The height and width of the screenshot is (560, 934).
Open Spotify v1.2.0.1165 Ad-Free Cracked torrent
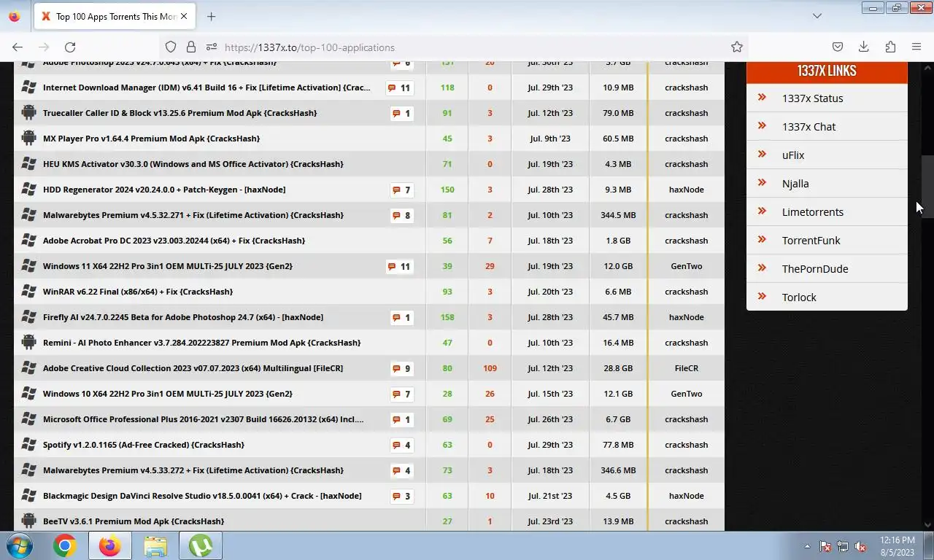(144, 445)
